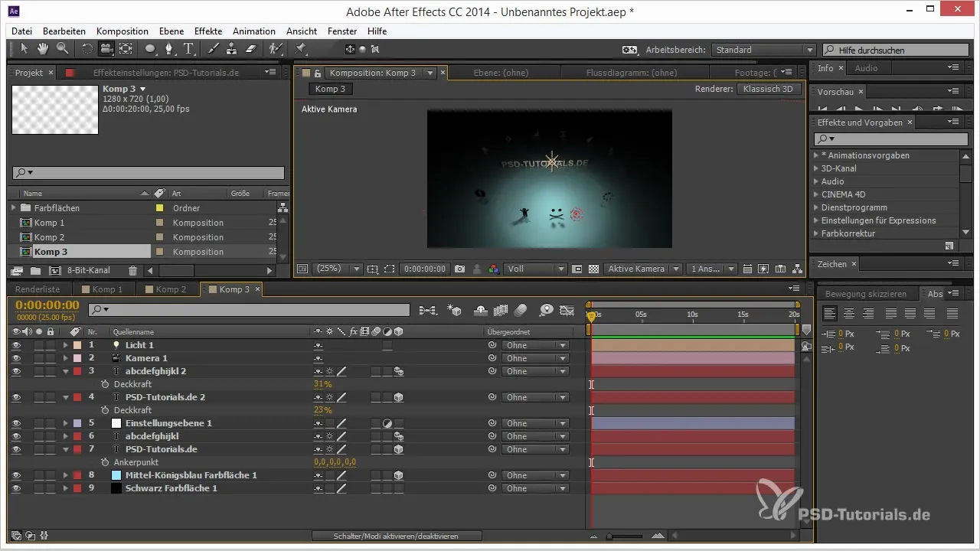Open the Graph Editor in timeline
This screenshot has height=551, width=980.
[x=567, y=310]
